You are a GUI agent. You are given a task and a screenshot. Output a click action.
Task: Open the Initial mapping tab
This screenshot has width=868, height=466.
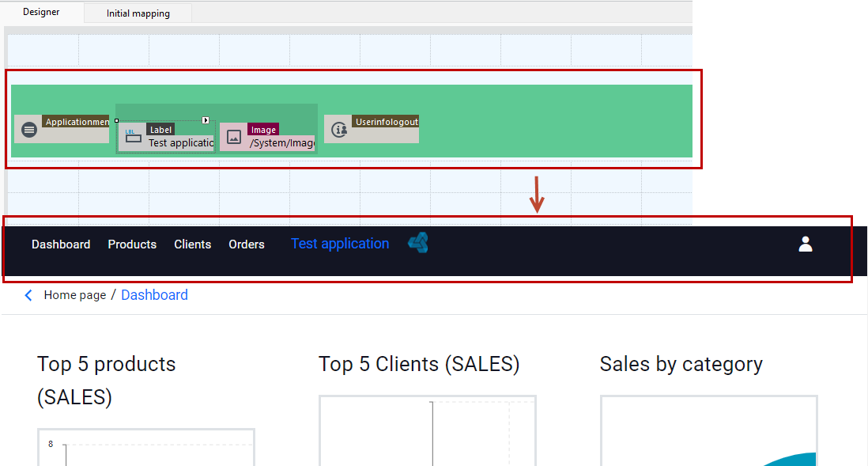pos(138,13)
